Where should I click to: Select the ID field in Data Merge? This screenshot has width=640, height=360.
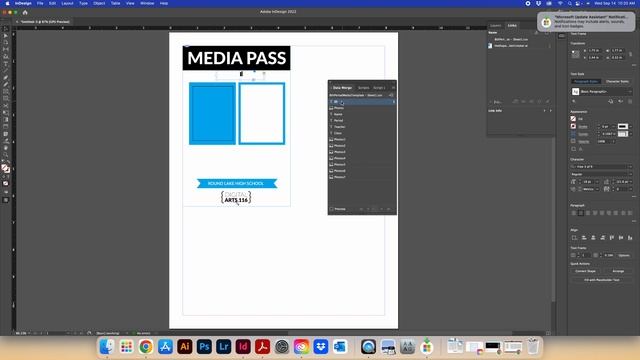(362, 102)
